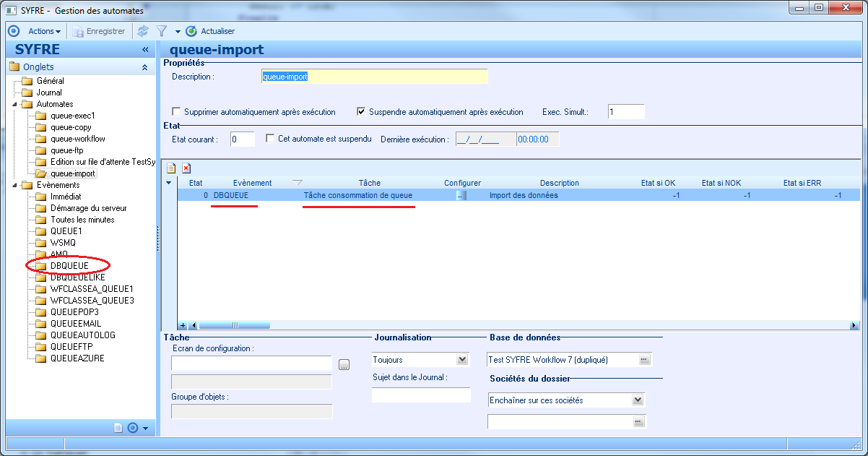868x456 pixels.
Task: Click the DBQUEUE cell in grid row
Action: tap(232, 195)
